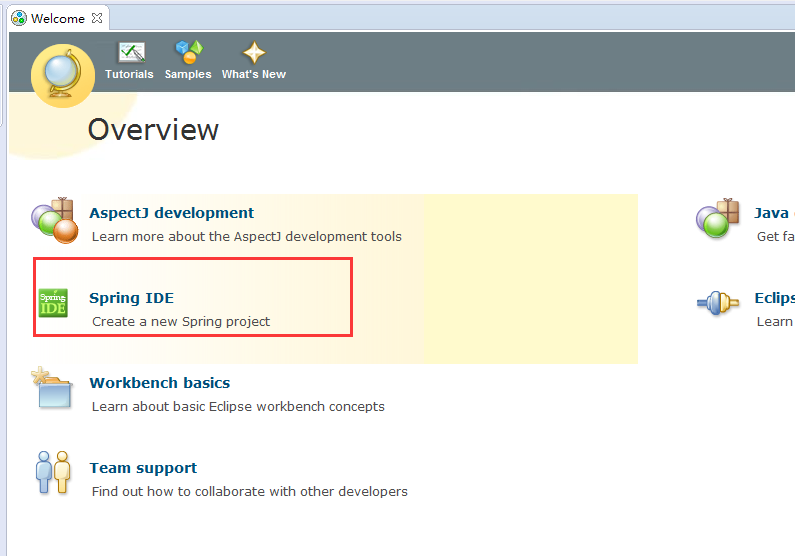Click the Team support people icon
Viewport: 795px width, 556px height.
coord(53,472)
